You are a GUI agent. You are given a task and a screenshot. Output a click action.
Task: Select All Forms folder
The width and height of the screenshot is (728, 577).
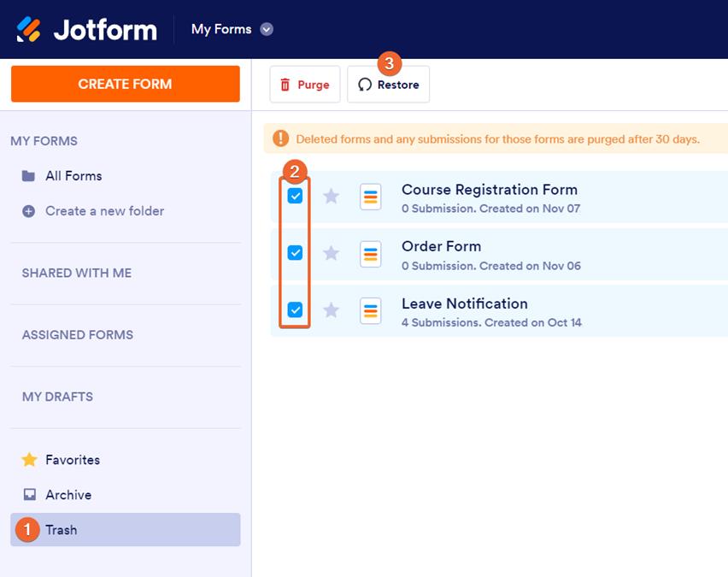click(73, 176)
